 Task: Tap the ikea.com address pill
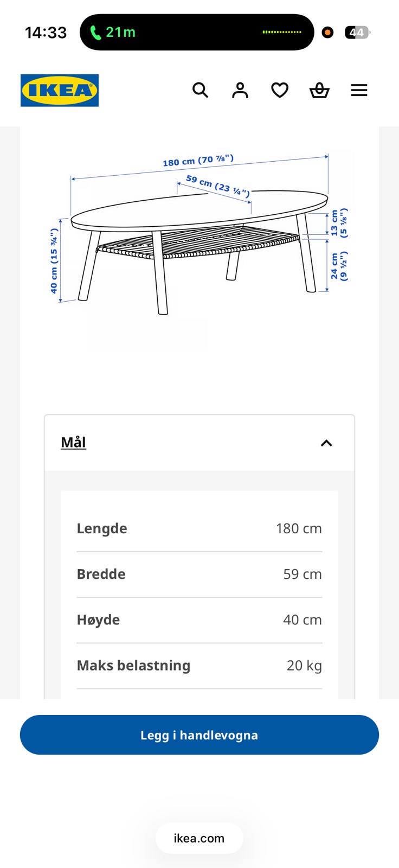pos(199,838)
